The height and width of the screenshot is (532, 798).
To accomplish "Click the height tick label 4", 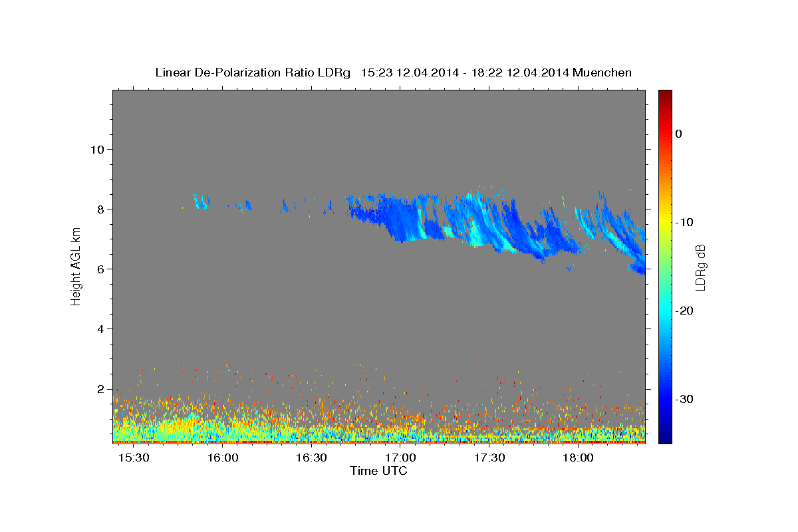I will coord(100,329).
